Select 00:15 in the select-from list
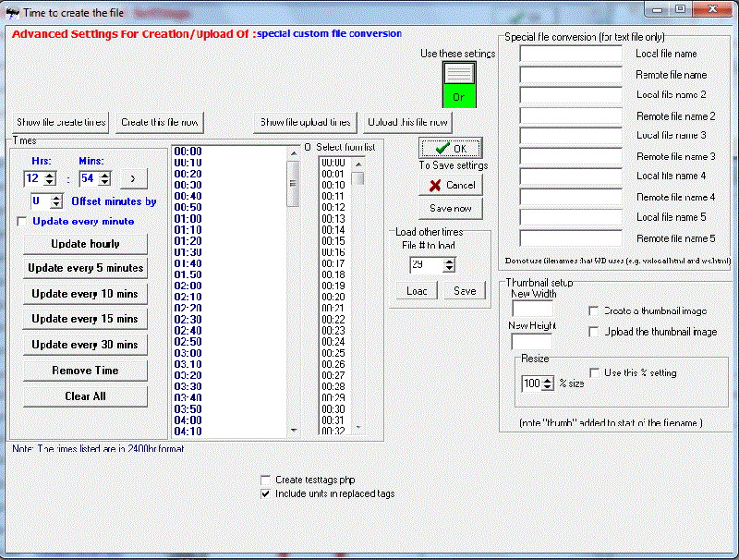Viewport: 739px width, 560px height. pos(333,241)
